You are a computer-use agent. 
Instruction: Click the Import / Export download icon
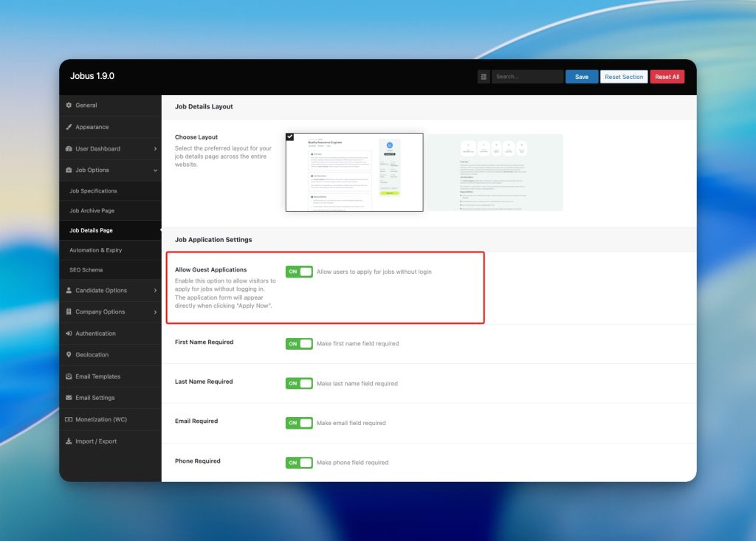(69, 441)
